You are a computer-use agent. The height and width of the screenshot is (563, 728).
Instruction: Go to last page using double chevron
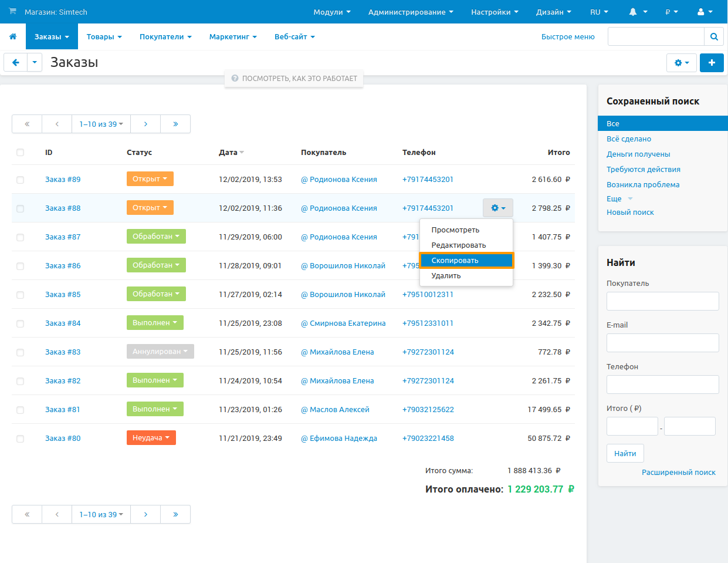coord(175,124)
